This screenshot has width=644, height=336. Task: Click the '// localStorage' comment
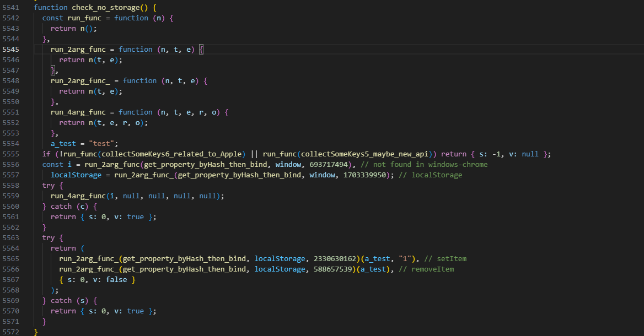tap(431, 175)
